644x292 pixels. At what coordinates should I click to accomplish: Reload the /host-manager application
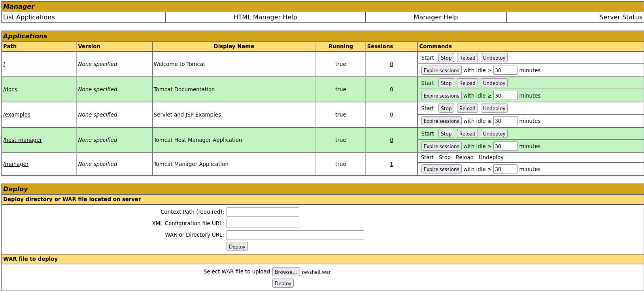point(467,134)
